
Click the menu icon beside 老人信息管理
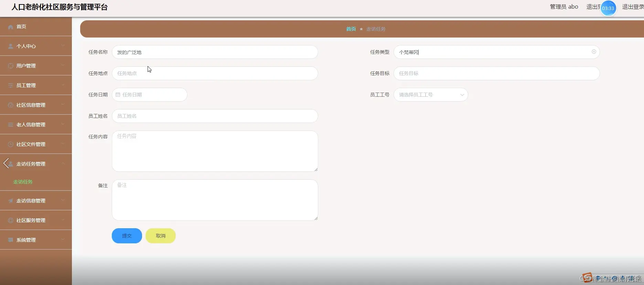click(11, 125)
